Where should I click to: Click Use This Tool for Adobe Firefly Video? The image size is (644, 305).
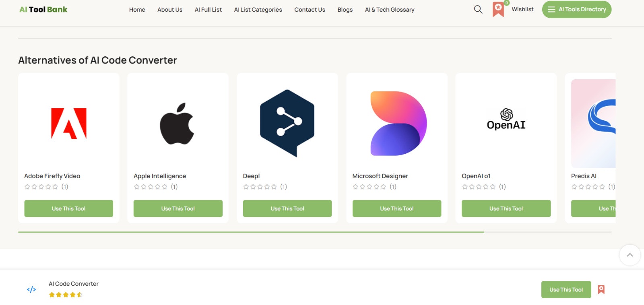coord(69,208)
